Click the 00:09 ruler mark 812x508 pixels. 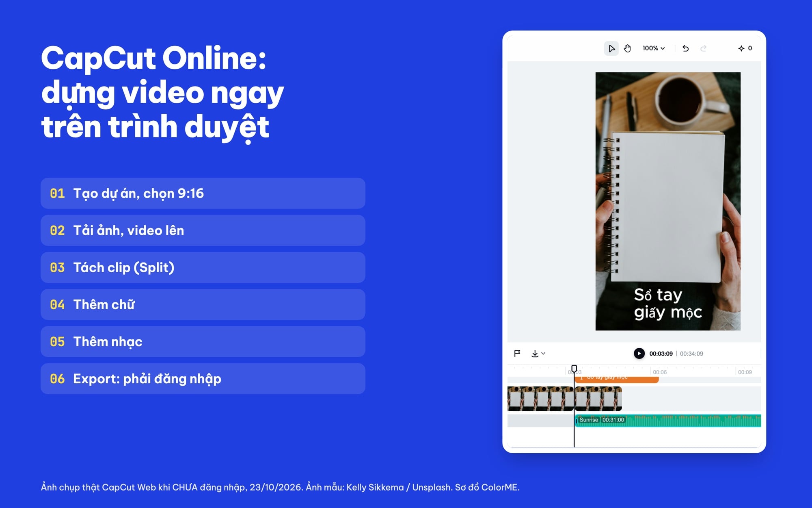point(745,372)
